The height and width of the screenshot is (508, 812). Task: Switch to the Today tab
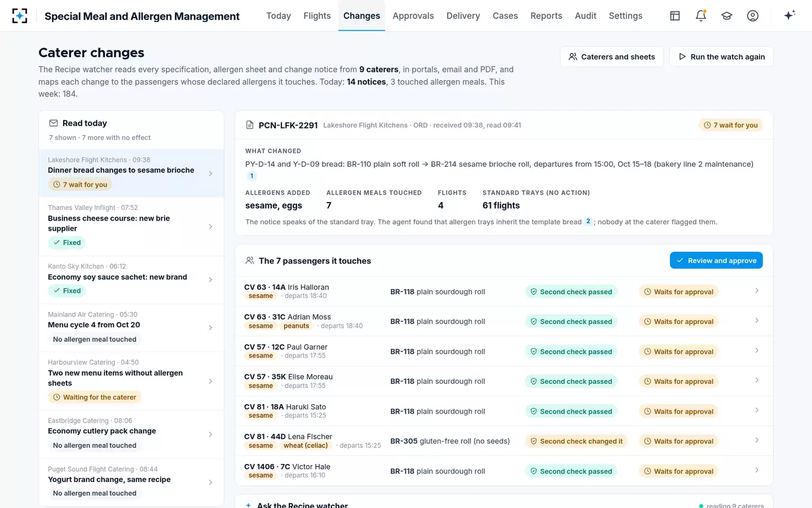(x=279, y=16)
